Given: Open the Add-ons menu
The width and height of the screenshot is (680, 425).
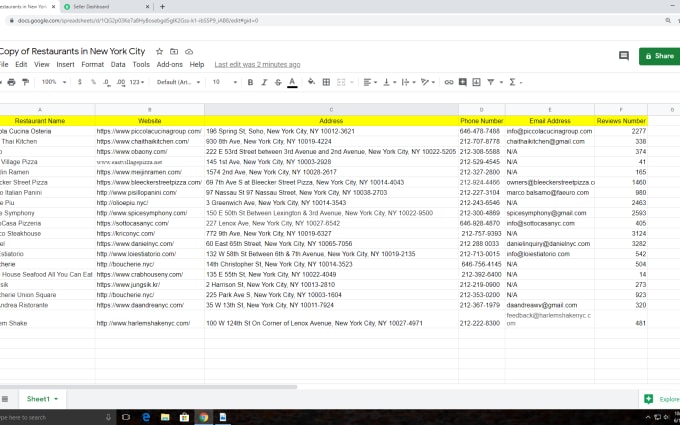Looking at the screenshot, I should click(x=170, y=64).
